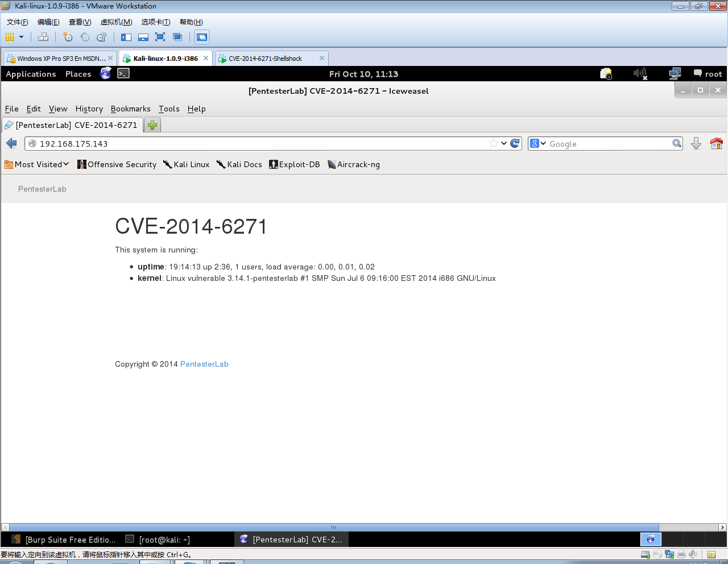Close the Windows XP Pro VM tab
Screen dimensions: 728x564
(x=110, y=58)
